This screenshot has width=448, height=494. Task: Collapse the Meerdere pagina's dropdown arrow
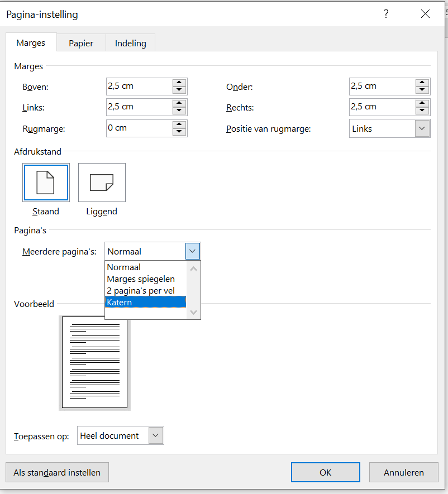click(193, 251)
